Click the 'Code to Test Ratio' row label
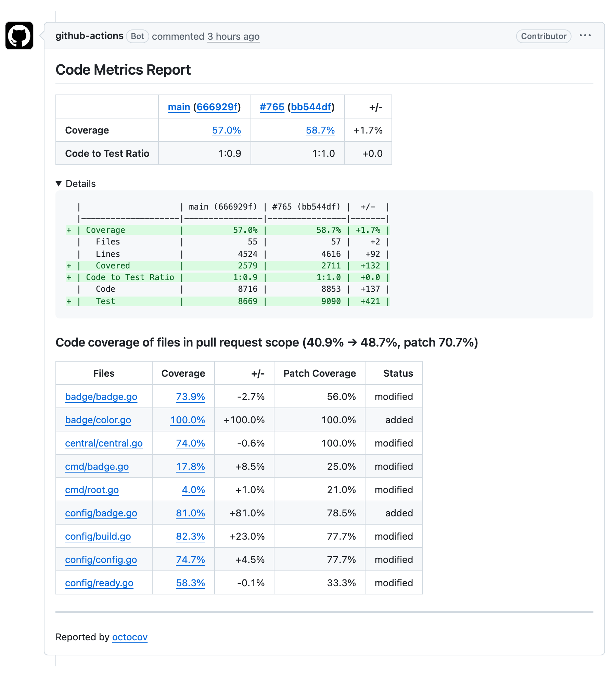Screen dimensions: 616x678 (x=107, y=153)
